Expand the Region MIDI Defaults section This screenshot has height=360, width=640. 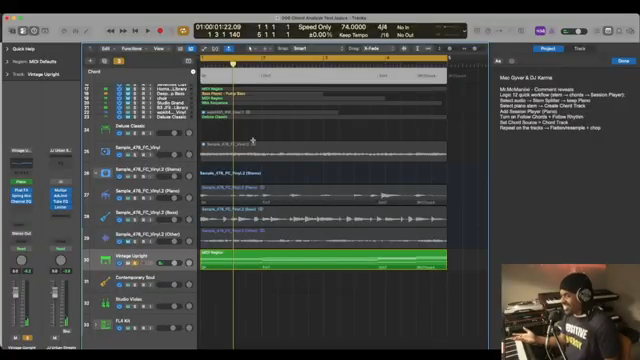pyautogui.click(x=7, y=62)
